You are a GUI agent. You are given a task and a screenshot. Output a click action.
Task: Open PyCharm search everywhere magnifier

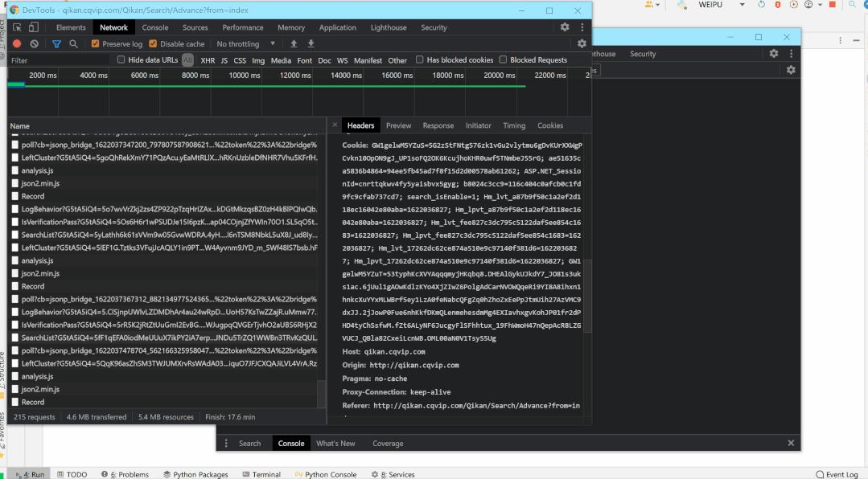[853, 5]
